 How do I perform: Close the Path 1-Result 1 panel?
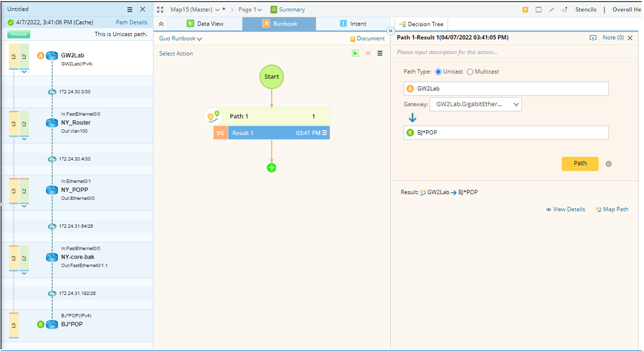pyautogui.click(x=630, y=38)
